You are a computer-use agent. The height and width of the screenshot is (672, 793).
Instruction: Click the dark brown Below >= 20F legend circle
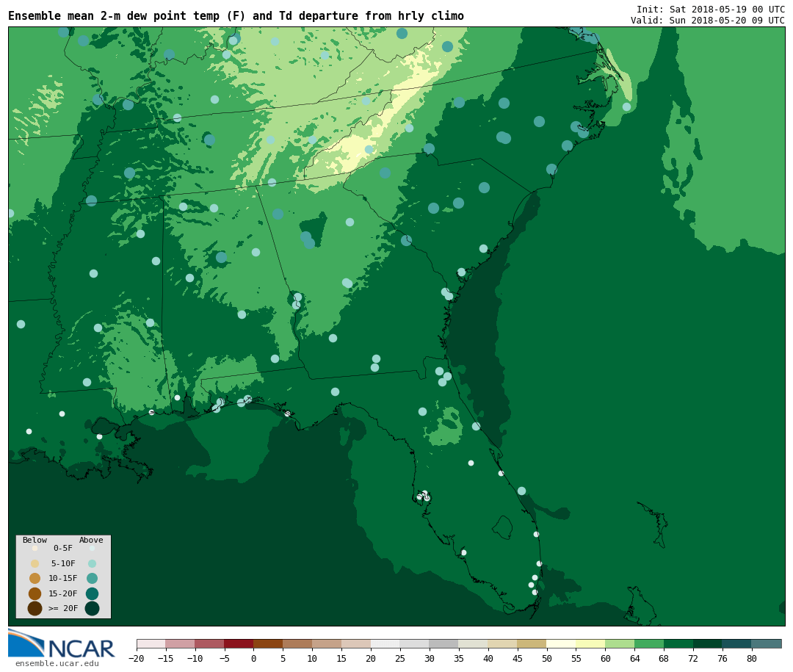[x=35, y=608]
